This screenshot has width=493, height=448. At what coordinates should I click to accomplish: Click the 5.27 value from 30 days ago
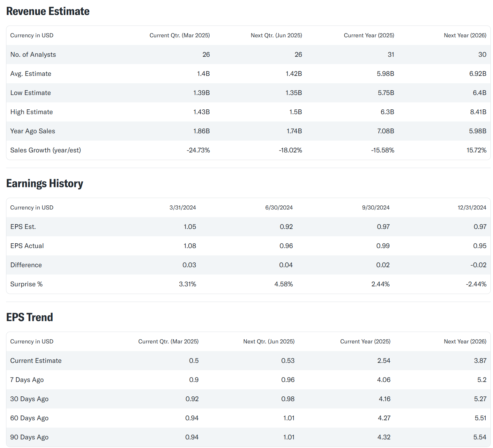(480, 399)
